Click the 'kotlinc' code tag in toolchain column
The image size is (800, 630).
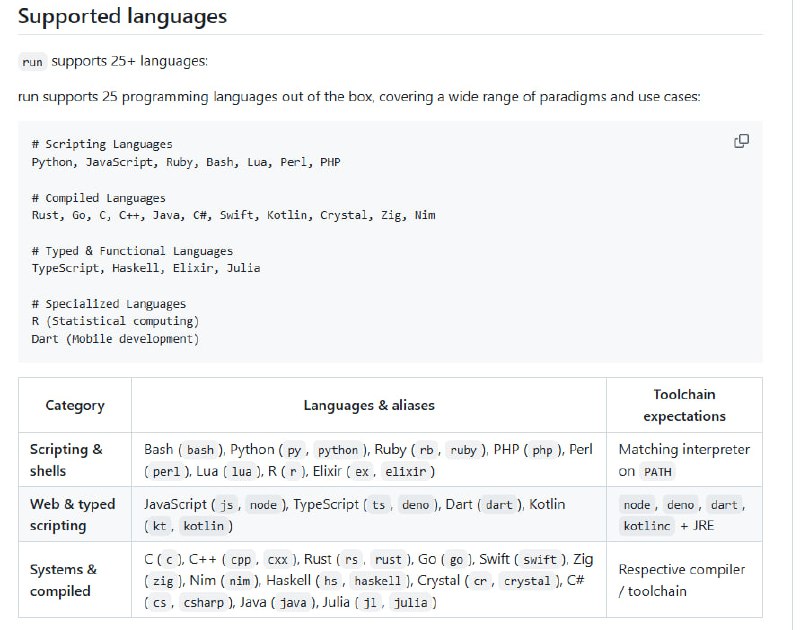coord(647,526)
